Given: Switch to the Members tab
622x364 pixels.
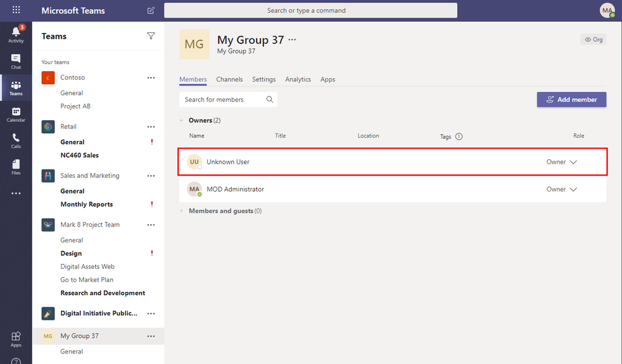Looking at the screenshot, I should click(x=193, y=79).
